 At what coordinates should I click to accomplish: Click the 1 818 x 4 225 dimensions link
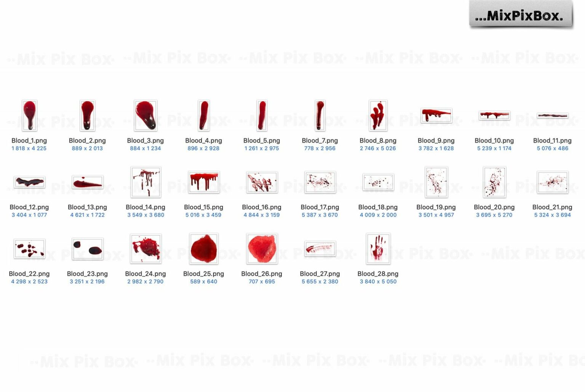coord(30,149)
